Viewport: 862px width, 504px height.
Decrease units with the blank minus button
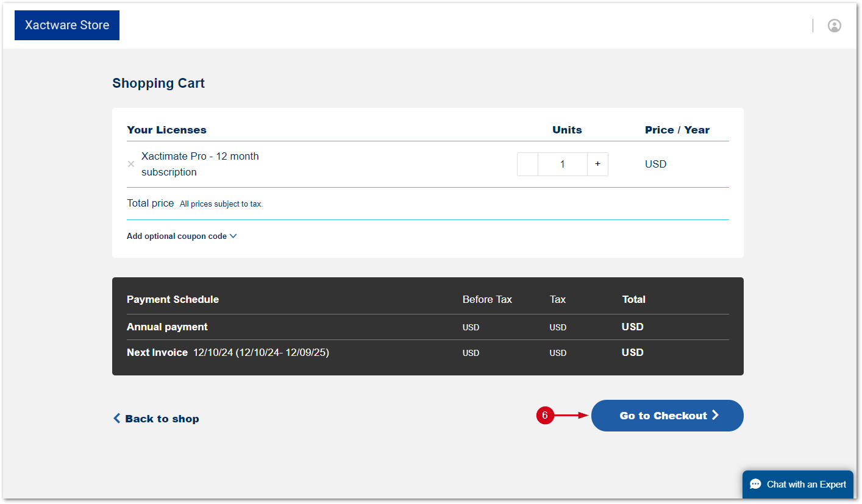[527, 164]
